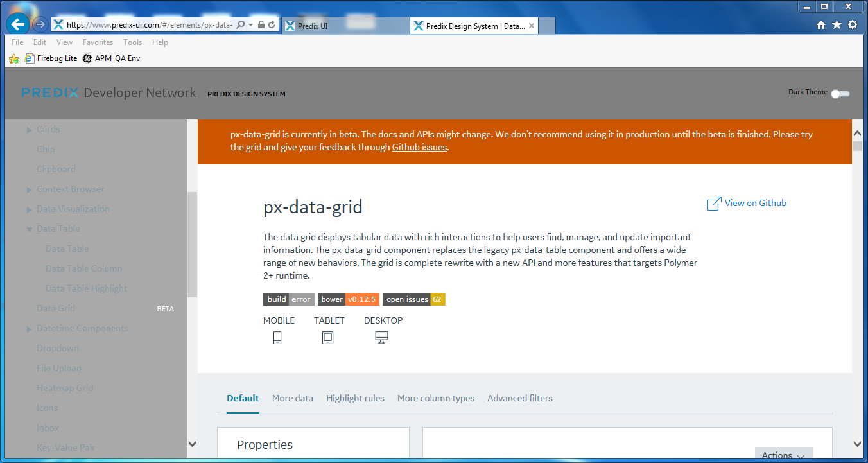The image size is (868, 463).
Task: Open the View menu
Action: [64, 42]
